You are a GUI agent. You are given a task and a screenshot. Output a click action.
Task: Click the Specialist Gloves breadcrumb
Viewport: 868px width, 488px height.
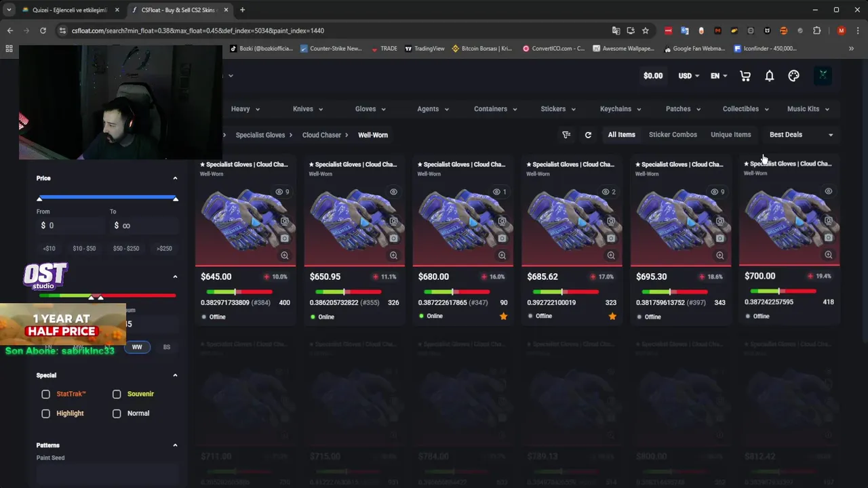click(260, 135)
